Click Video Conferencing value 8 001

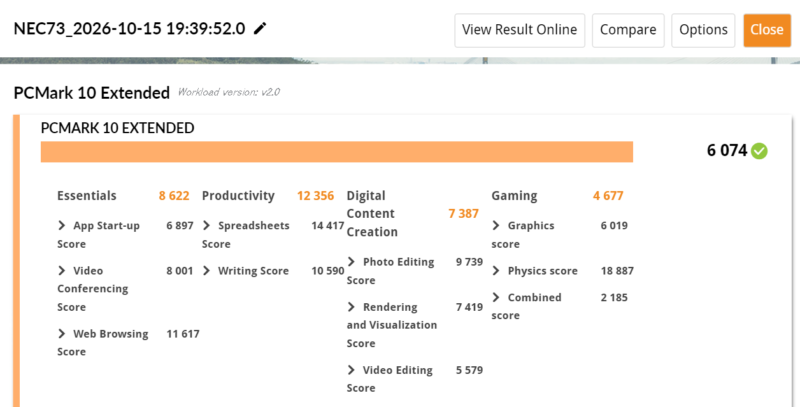180,270
